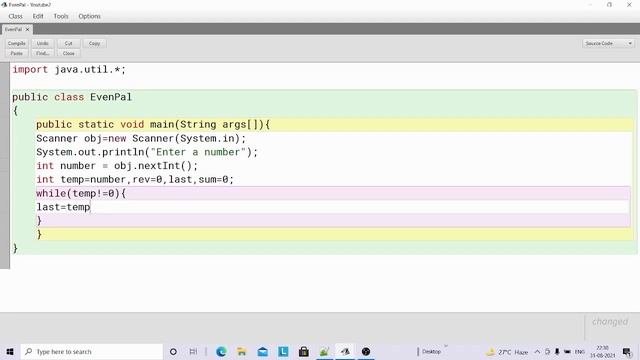The image size is (640, 360).
Task: Click the ENG language indicator
Action: (580, 352)
